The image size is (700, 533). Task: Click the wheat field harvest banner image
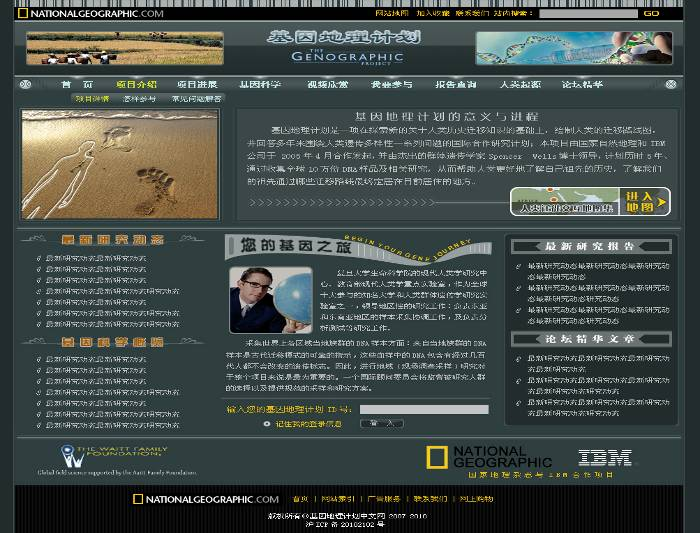point(125,48)
